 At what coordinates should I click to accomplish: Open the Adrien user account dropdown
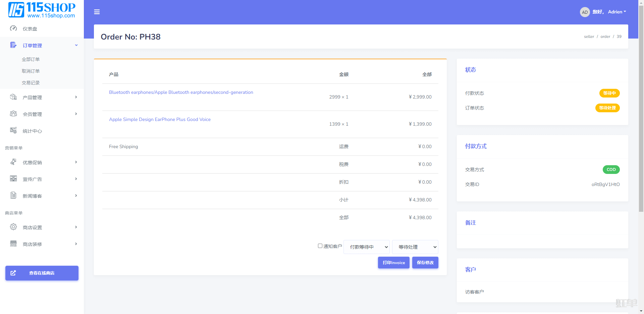pyautogui.click(x=617, y=12)
